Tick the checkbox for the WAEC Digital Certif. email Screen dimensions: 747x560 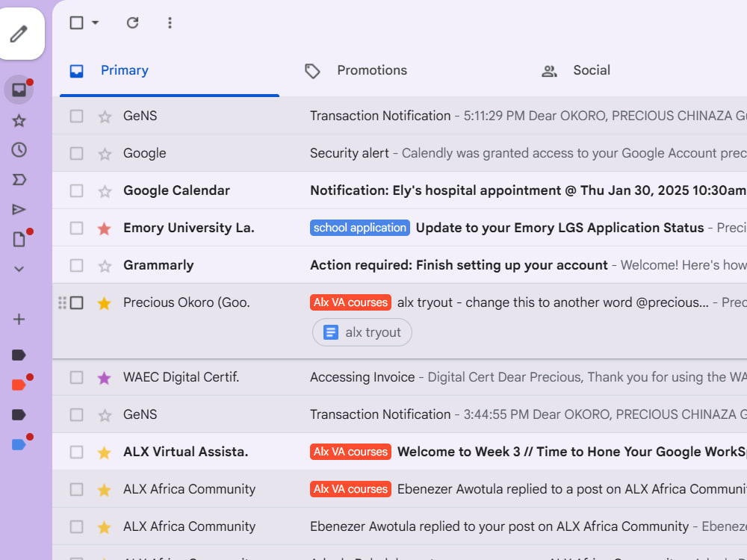pos(76,378)
